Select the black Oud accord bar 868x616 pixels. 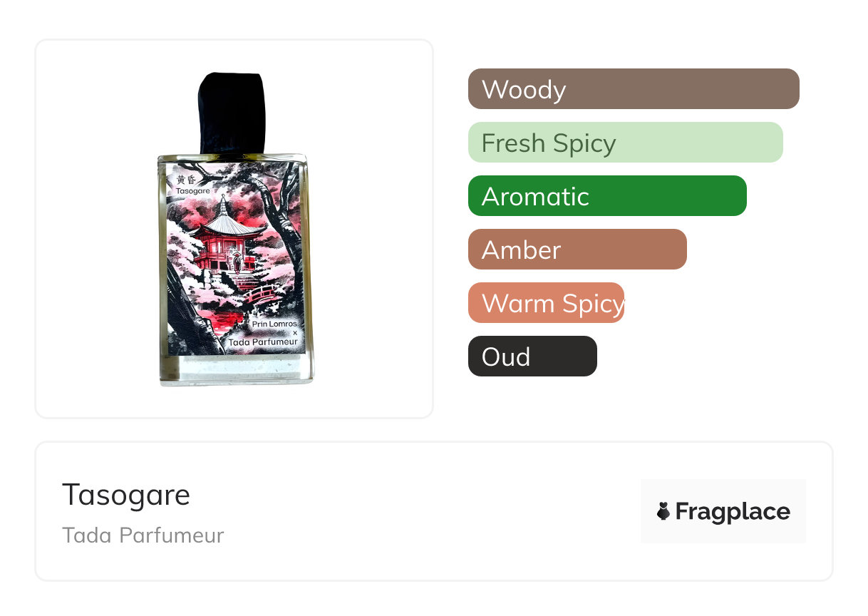[x=532, y=356]
